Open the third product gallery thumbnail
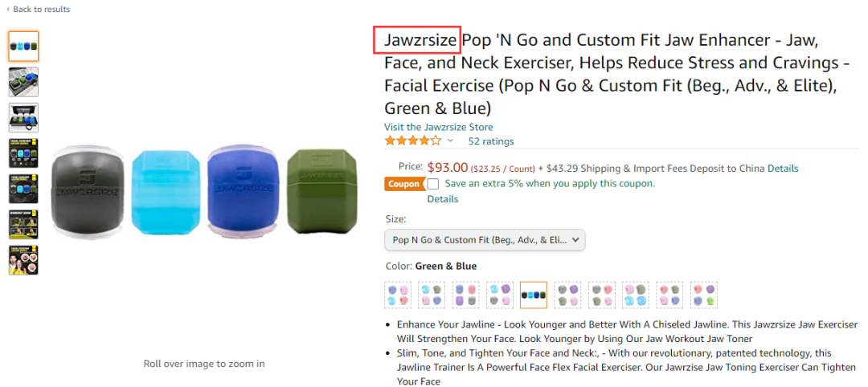This screenshot has width=868, height=387. tap(23, 117)
